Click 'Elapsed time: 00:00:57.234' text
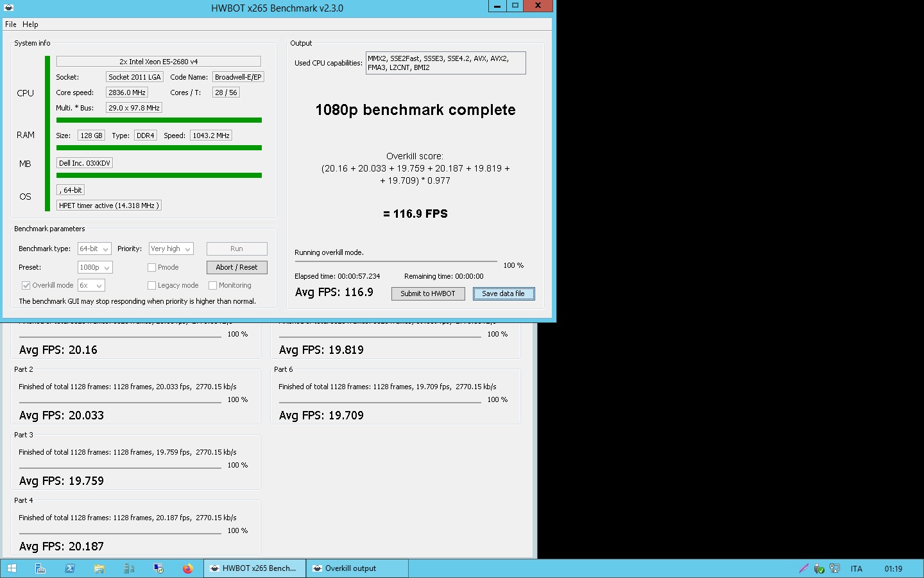Screen dimensions: 924x578 click(338, 276)
